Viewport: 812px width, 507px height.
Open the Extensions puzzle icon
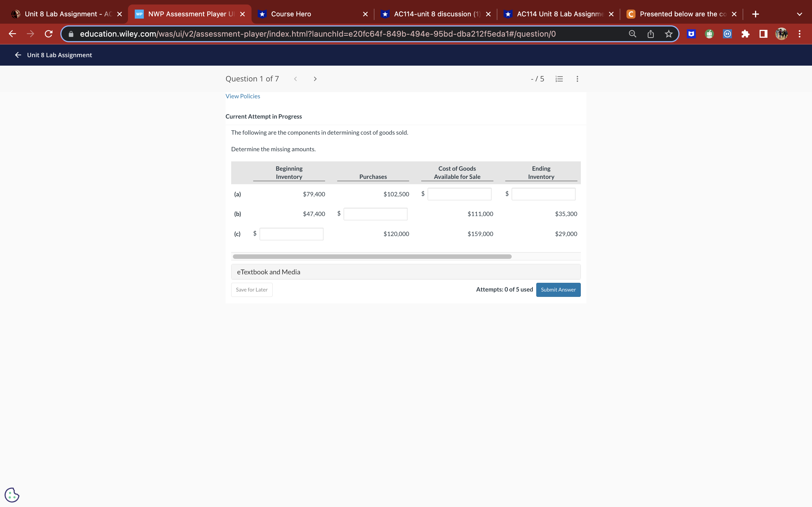point(745,34)
